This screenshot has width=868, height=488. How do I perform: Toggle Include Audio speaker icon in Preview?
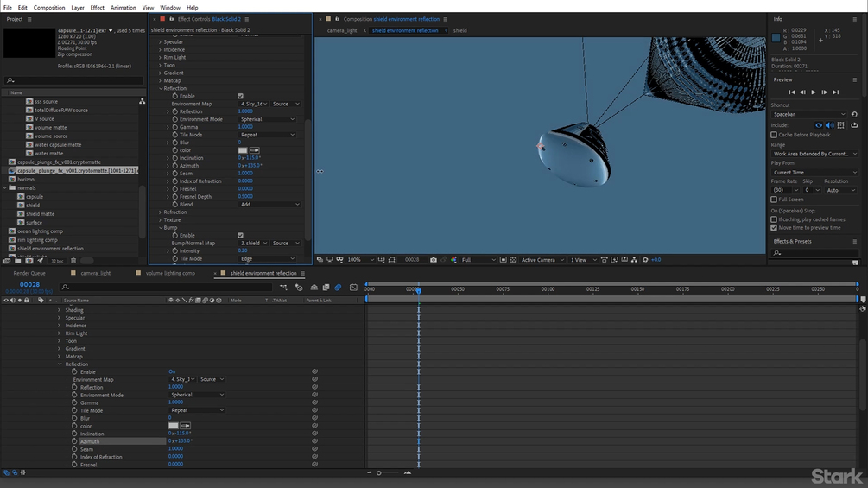click(829, 125)
